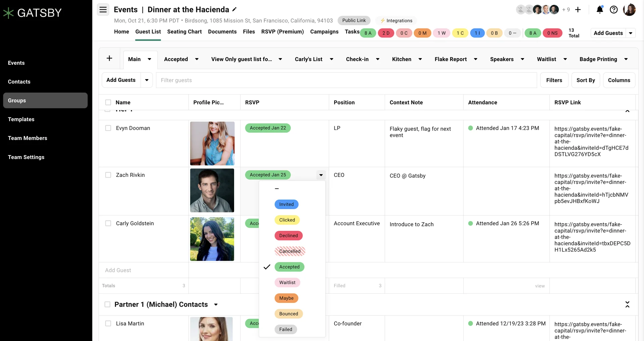
Task: Open the Carly's List tab dropdown arrow
Action: pos(331,59)
